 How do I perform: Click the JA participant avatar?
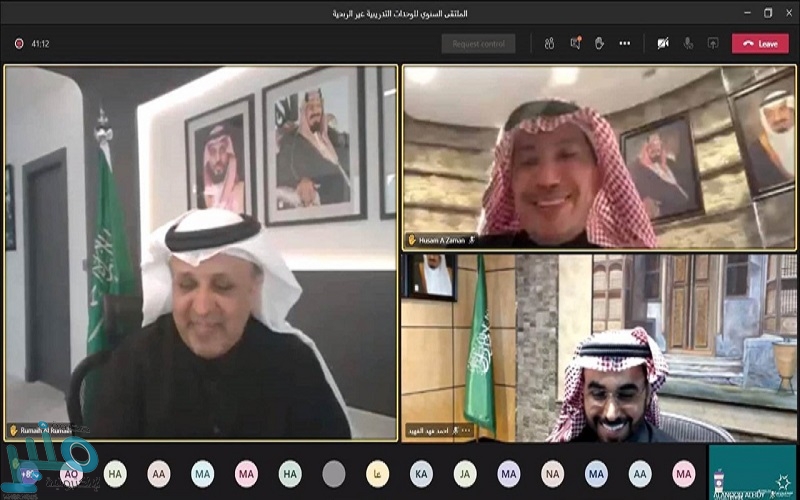click(465, 473)
